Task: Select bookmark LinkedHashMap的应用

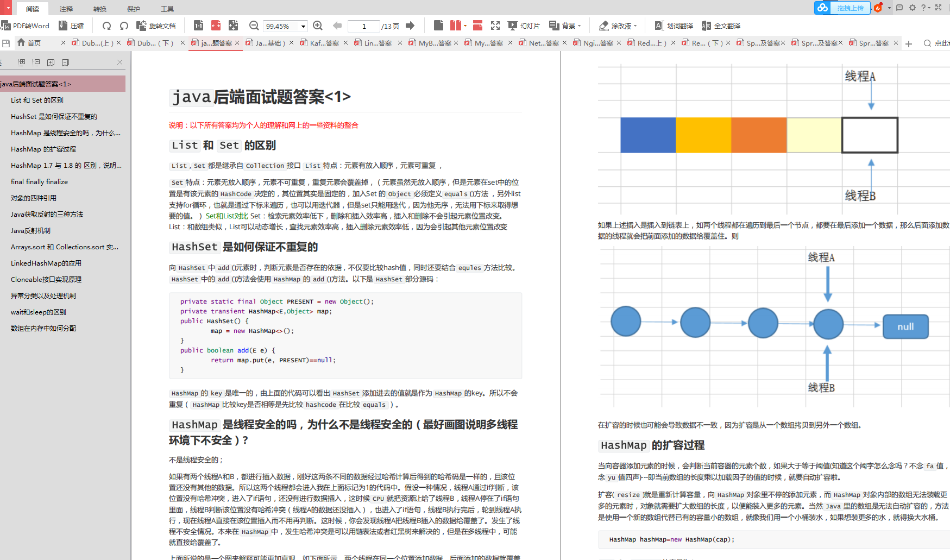Action: [x=46, y=263]
